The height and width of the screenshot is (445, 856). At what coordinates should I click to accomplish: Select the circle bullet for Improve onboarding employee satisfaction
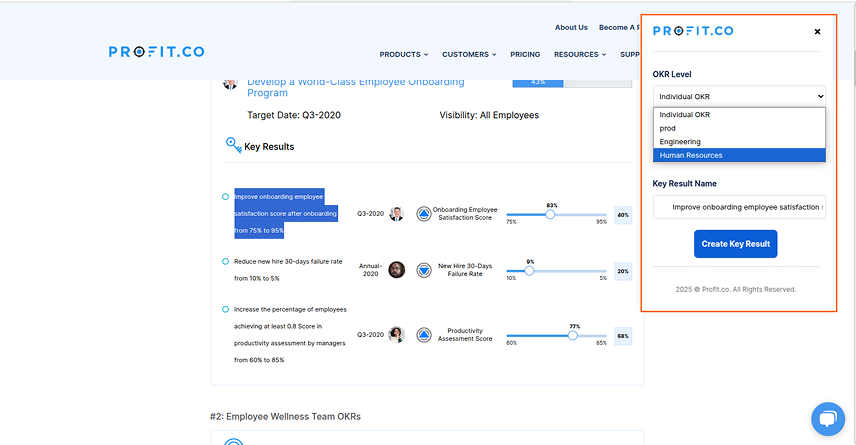[225, 197]
